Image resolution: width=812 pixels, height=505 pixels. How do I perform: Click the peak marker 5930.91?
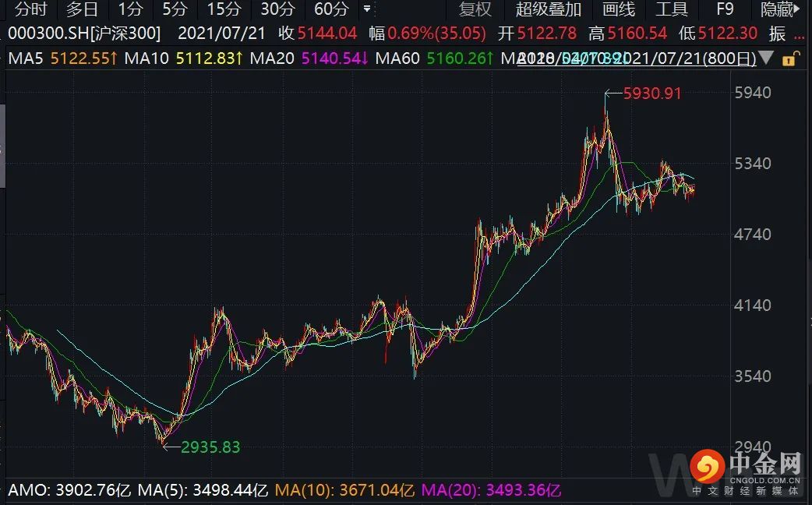pyautogui.click(x=652, y=94)
